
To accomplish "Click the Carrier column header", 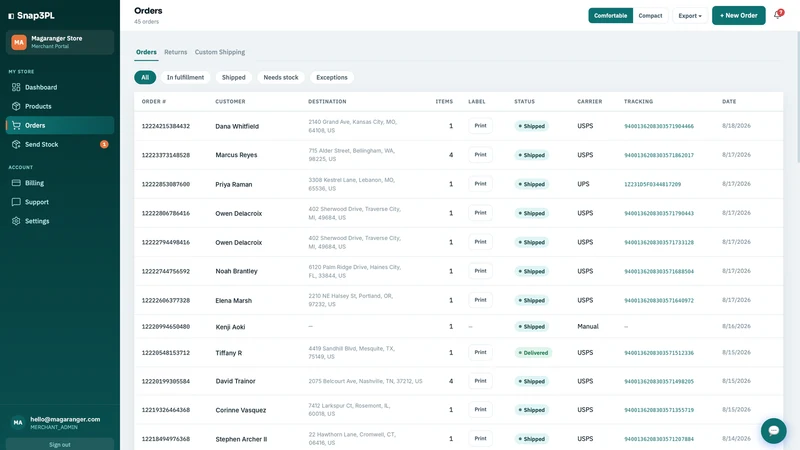I will 590,102.
